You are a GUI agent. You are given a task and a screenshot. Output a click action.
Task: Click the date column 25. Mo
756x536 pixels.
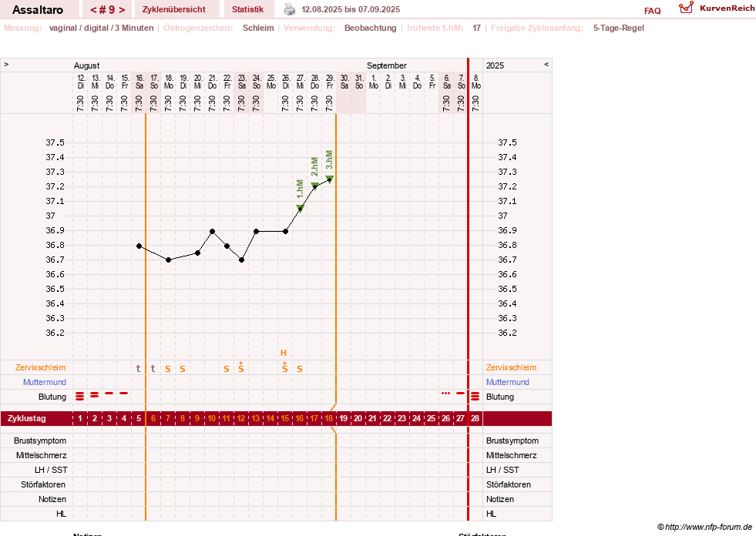271,82
